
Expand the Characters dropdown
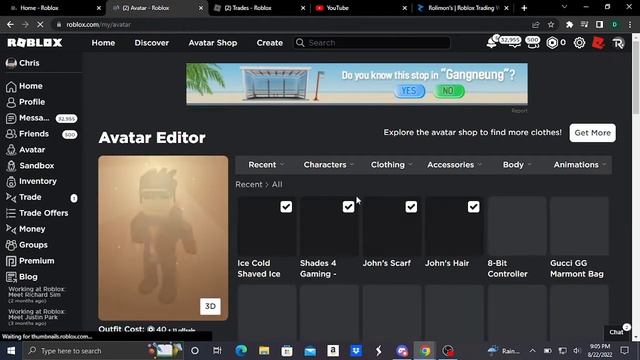click(x=328, y=164)
